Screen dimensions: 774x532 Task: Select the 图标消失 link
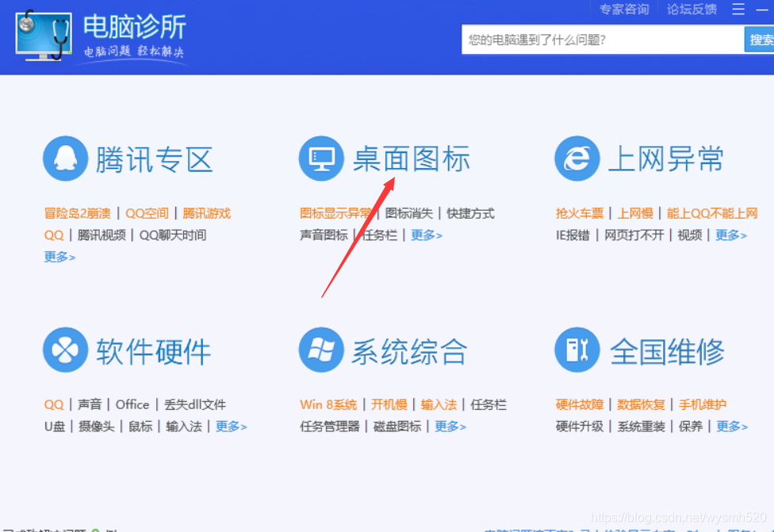408,213
